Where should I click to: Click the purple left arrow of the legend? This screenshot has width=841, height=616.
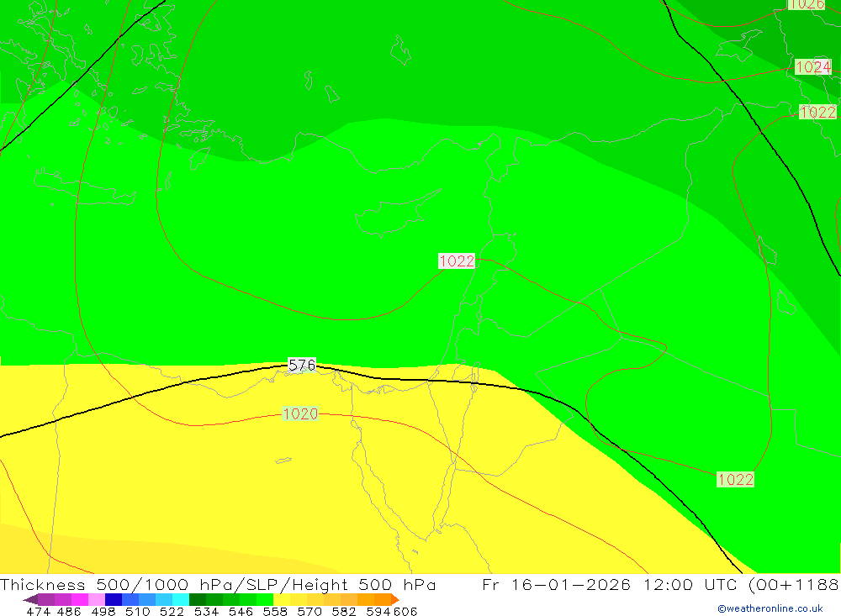pos(29,599)
